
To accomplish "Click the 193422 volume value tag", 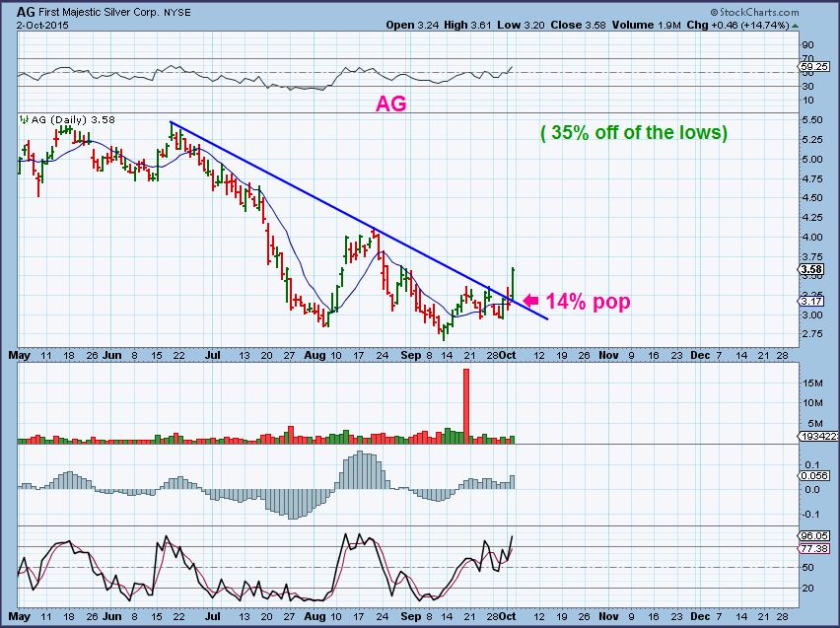I will point(818,437).
